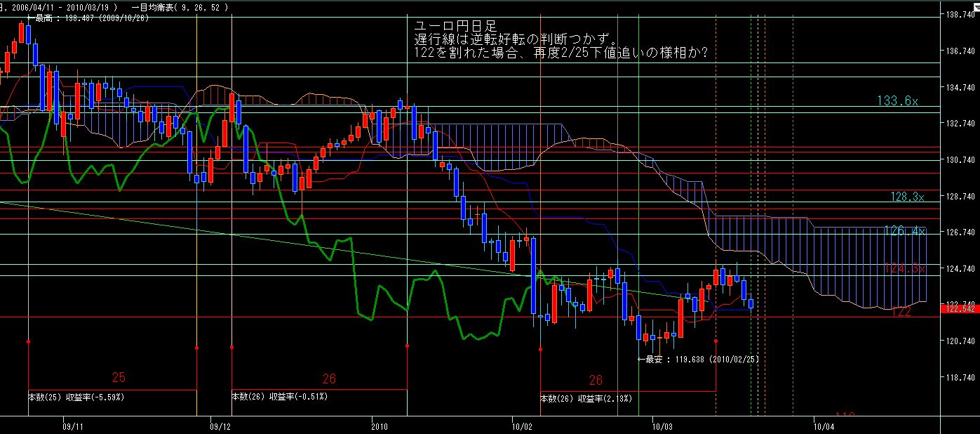Select the 最高 : 138.487 high annotation
This screenshot has width=980, height=434.
click(88, 18)
